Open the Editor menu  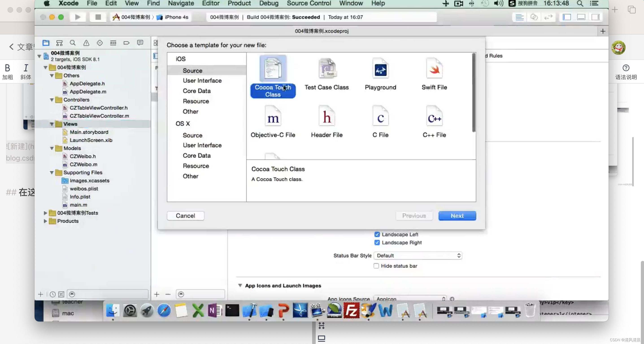click(211, 3)
